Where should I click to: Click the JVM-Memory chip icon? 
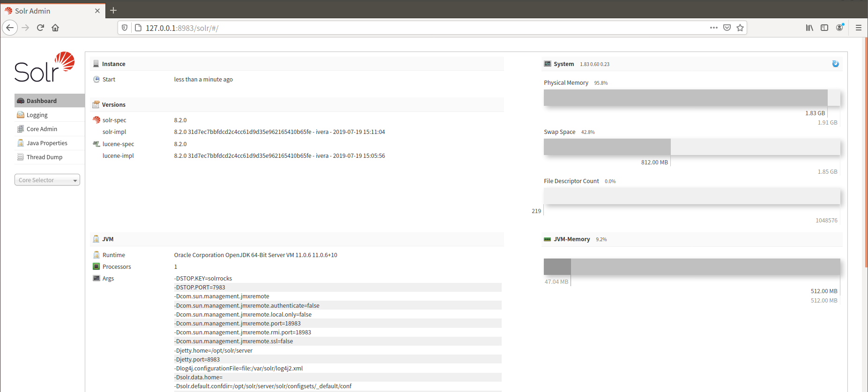pyautogui.click(x=548, y=239)
